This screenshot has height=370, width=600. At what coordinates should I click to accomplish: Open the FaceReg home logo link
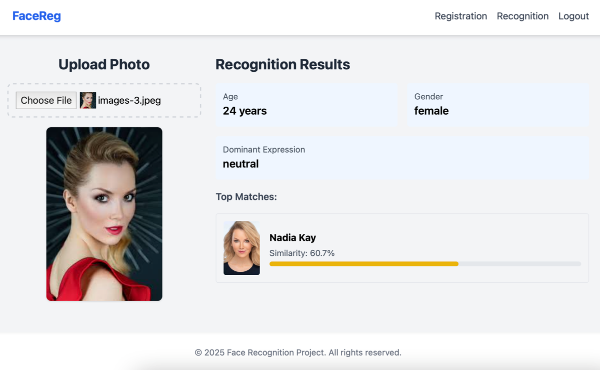(x=36, y=16)
